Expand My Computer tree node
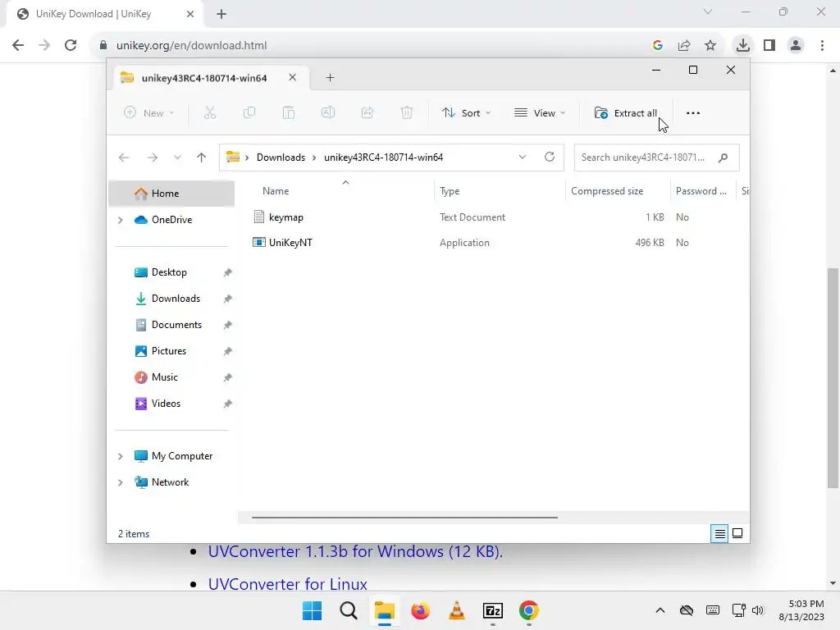 (120, 456)
